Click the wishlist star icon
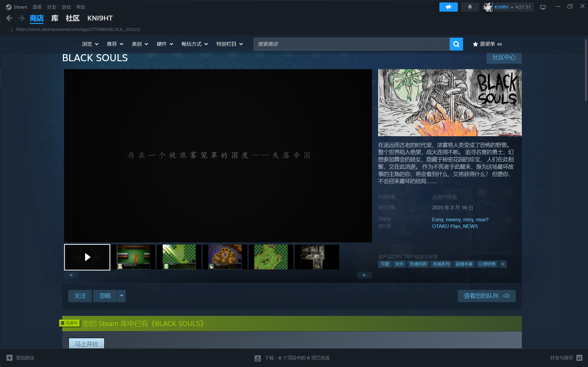 [475, 44]
